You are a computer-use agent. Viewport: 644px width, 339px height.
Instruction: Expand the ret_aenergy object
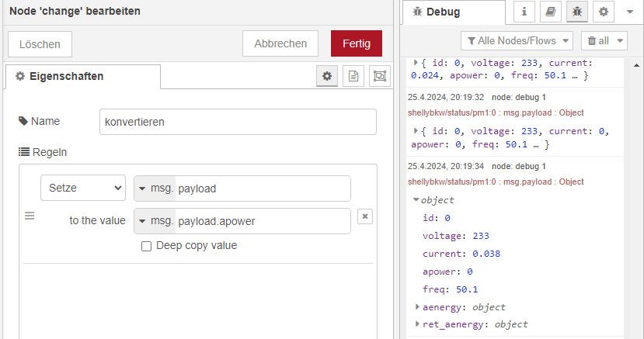point(417,323)
